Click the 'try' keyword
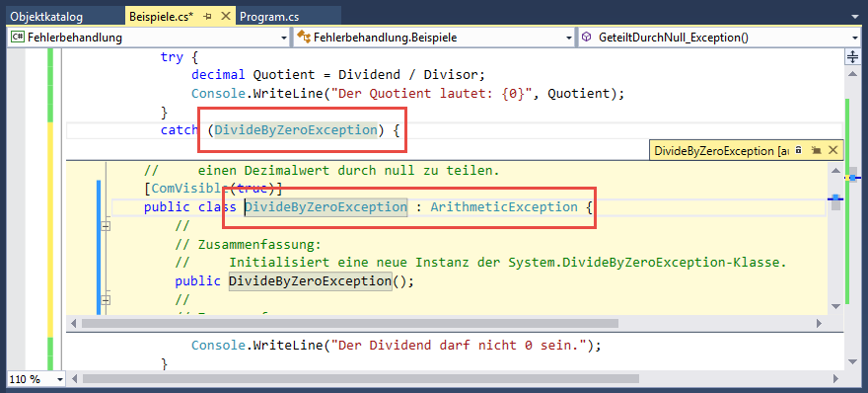The height and width of the screenshot is (393, 868). coord(171,57)
